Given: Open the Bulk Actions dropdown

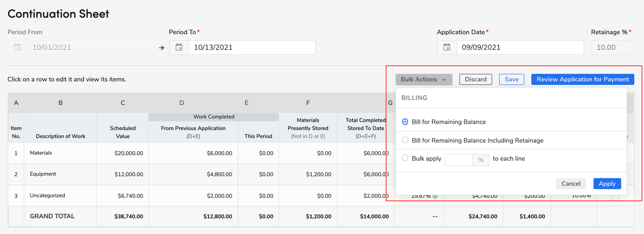Looking at the screenshot, I should [423, 79].
